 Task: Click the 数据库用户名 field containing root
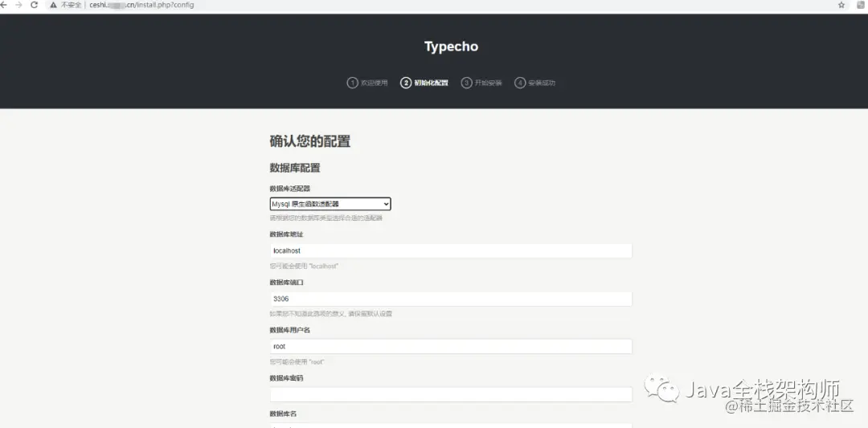(451, 347)
